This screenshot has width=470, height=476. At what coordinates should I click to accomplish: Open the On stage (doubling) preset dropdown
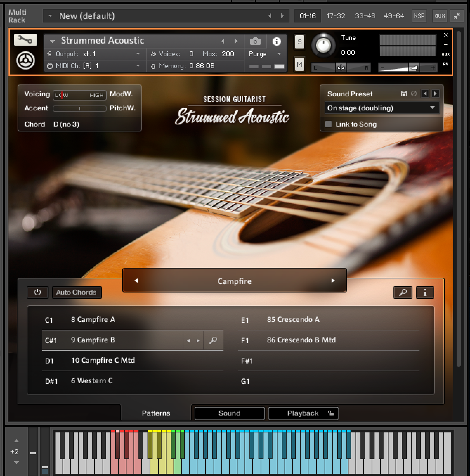(x=382, y=108)
